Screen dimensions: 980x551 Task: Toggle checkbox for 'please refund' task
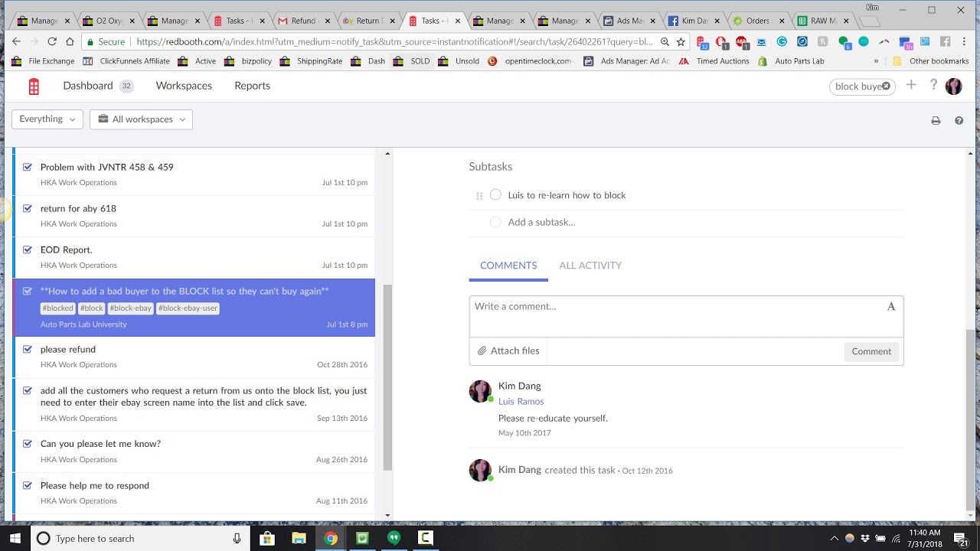click(x=28, y=349)
